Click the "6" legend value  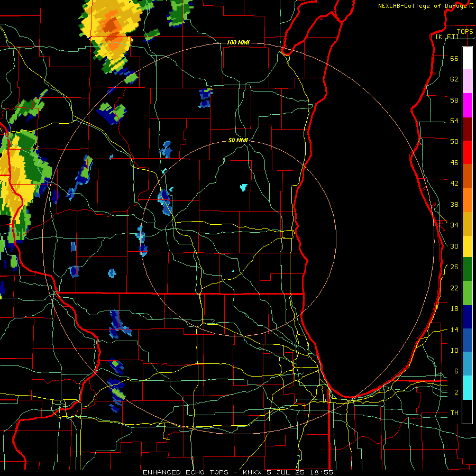pos(456,371)
